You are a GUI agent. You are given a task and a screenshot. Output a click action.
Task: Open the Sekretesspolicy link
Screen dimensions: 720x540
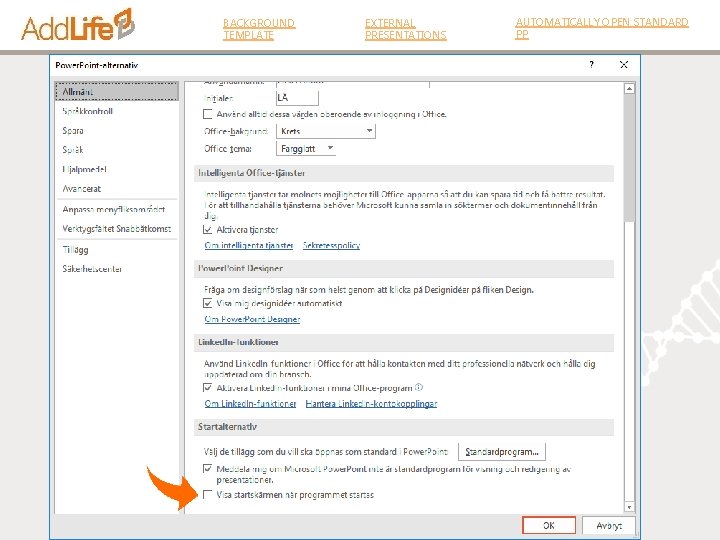tap(331, 245)
